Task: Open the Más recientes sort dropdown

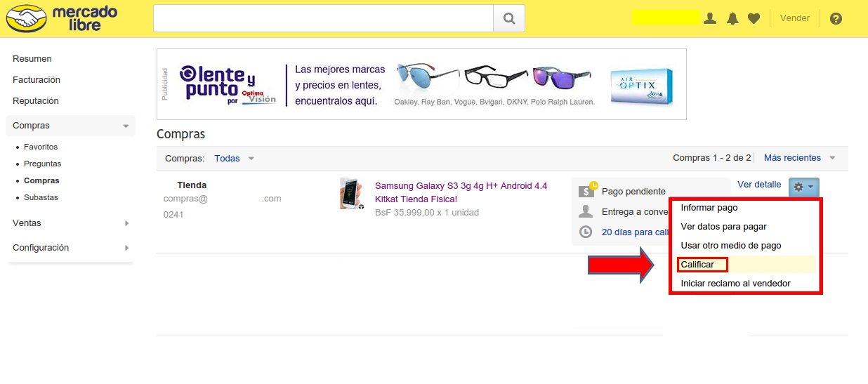Action: click(x=800, y=158)
